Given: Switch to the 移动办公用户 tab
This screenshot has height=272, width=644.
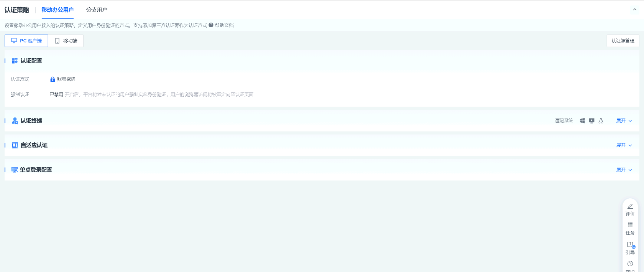Looking at the screenshot, I should click(58, 10).
